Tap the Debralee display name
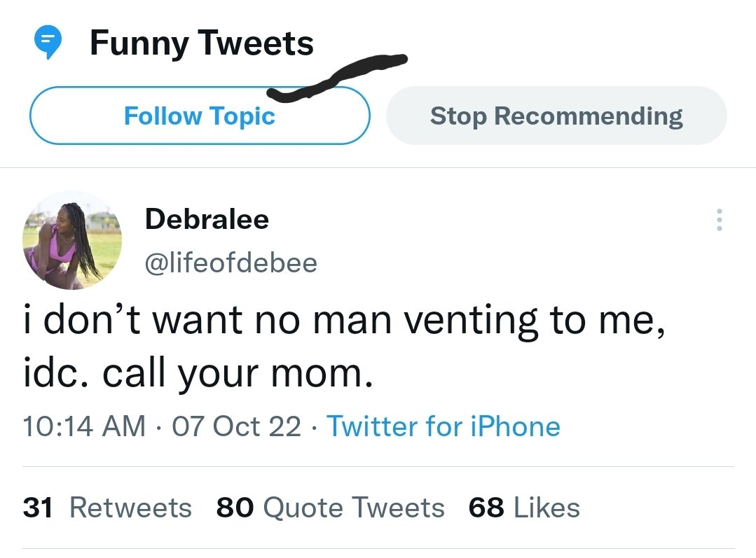The height and width of the screenshot is (558, 756). 207,219
